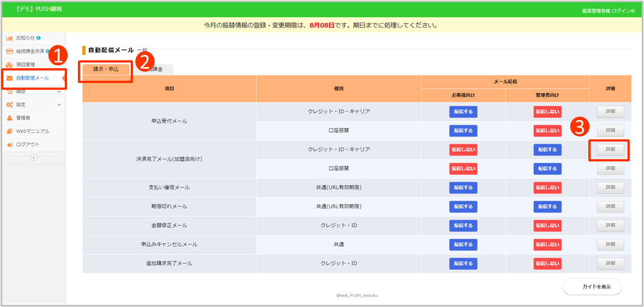Click ガイドを表示 button

(592, 287)
